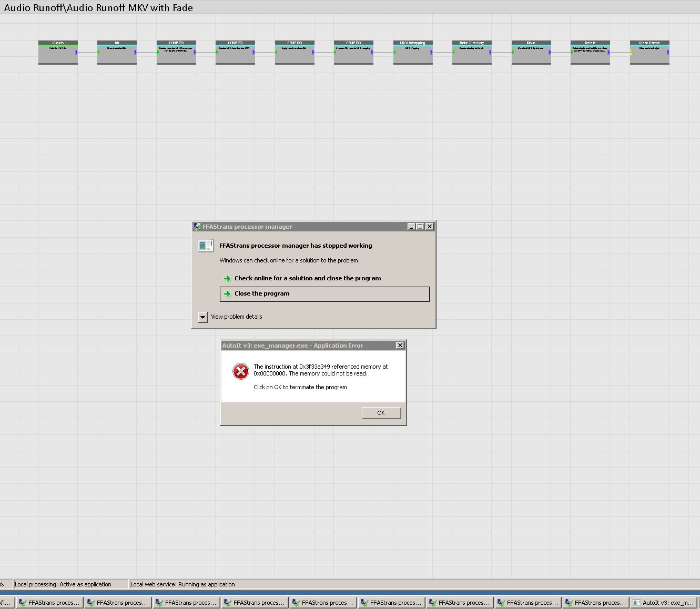Select FFMPEG node feeding MKV Wrapping node
Image resolution: width=700 pixels, height=609 pixels.
pos(353,53)
